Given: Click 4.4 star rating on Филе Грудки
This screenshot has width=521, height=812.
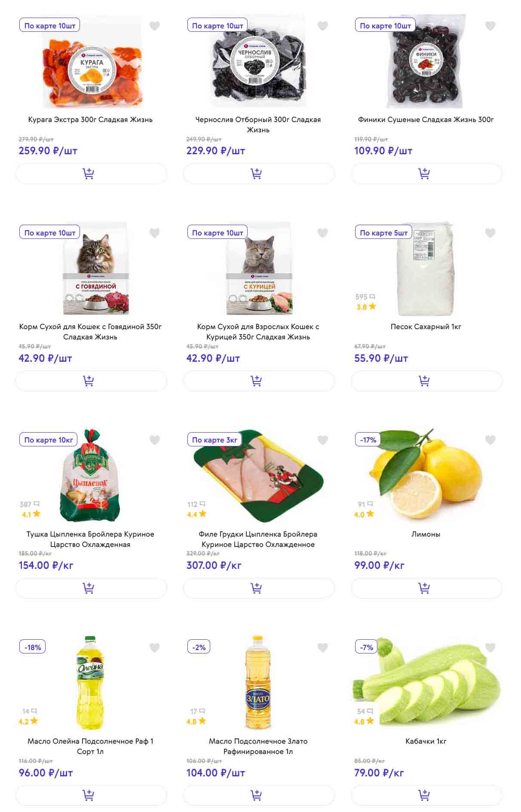Looking at the screenshot, I should 196,514.
